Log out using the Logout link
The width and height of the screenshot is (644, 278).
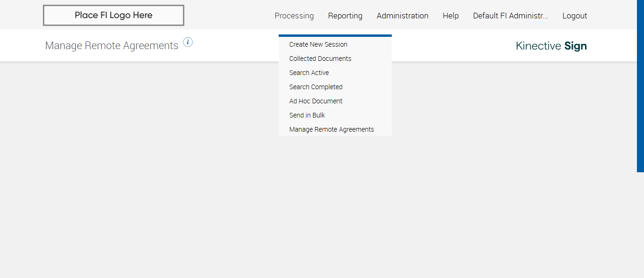click(x=575, y=16)
